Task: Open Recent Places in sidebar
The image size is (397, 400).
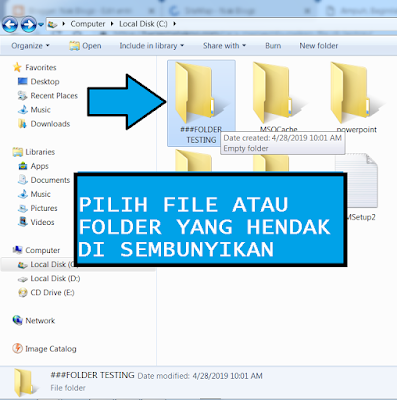Action: (x=54, y=96)
